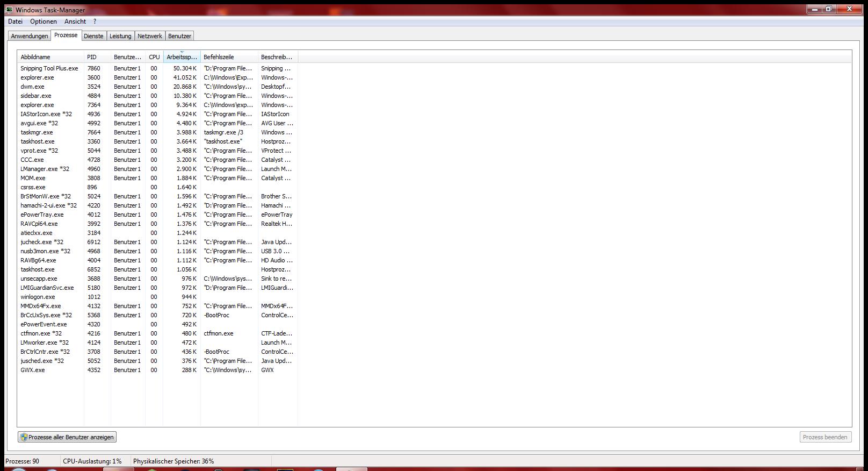
Task: Select the winlogon.exe process
Action: [157, 297]
